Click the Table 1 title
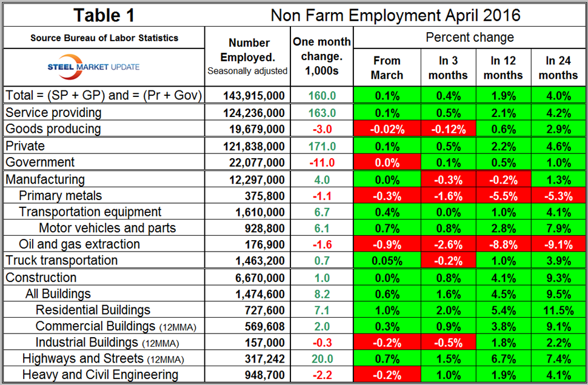This screenshot has height=385, width=588. click(104, 15)
